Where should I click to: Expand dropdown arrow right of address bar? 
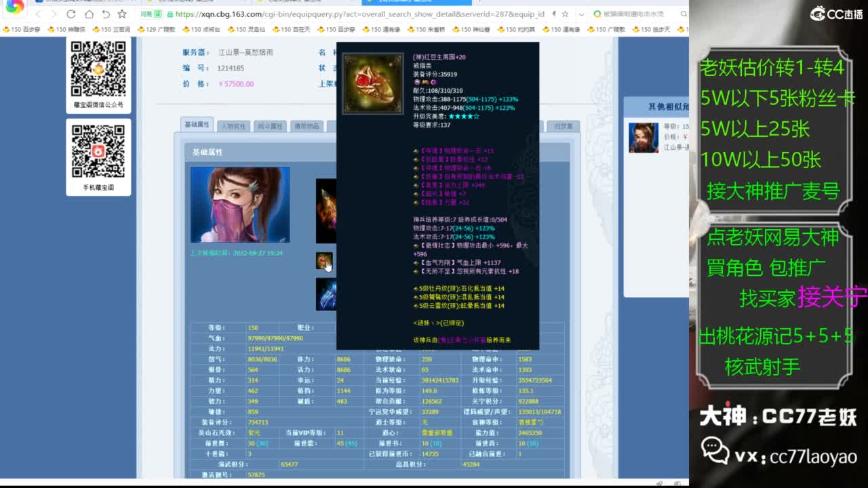coord(581,14)
